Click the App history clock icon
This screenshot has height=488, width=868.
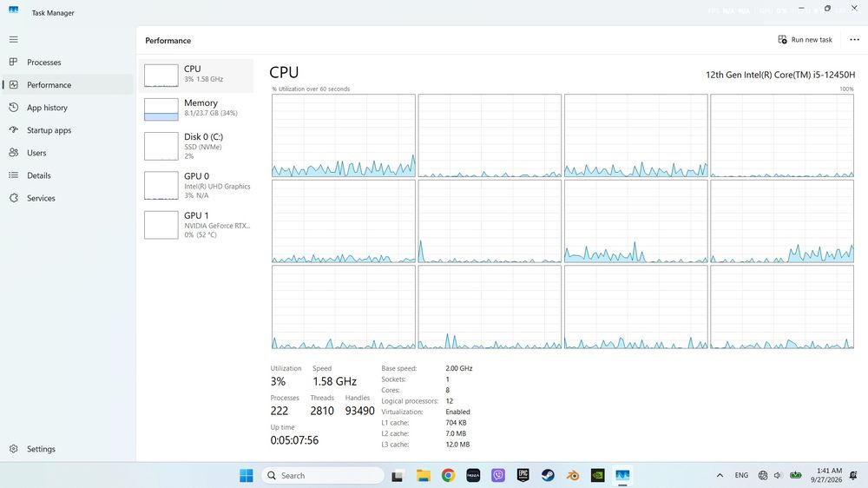[13, 108]
